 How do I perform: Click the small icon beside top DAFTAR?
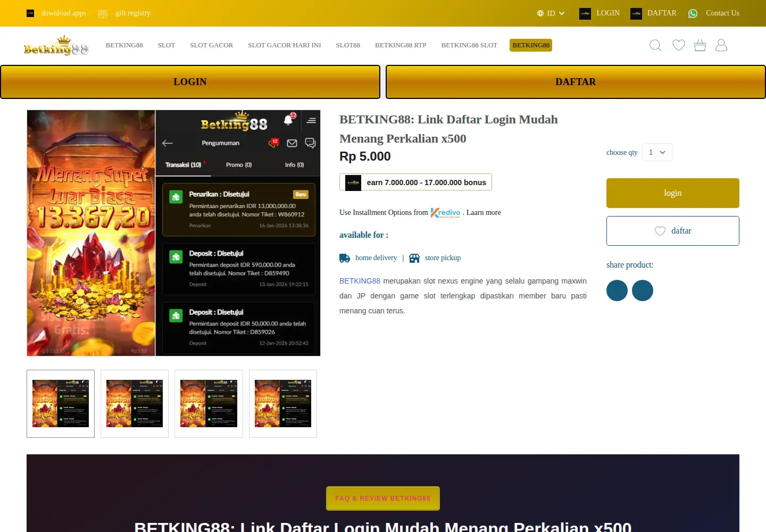point(636,14)
